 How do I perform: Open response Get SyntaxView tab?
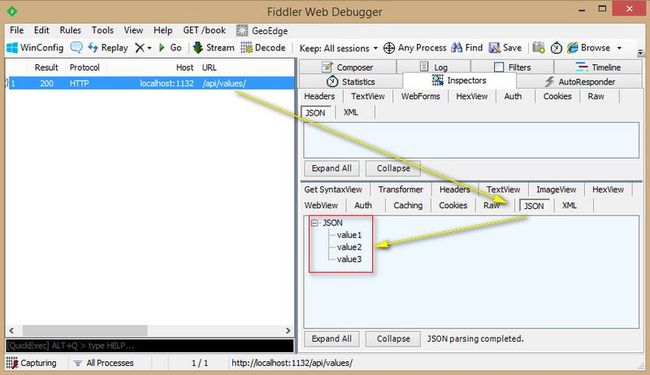pos(333,189)
